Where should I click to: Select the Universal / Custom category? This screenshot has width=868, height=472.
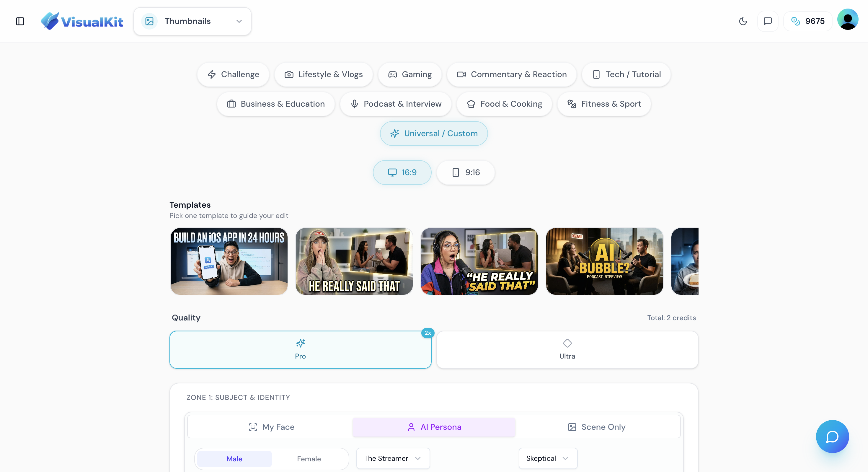pos(434,133)
